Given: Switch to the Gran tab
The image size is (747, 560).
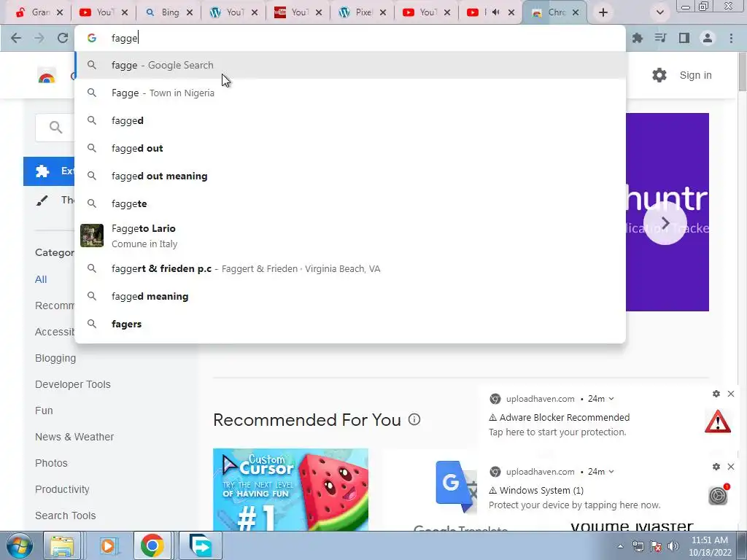Looking at the screenshot, I should (40, 12).
